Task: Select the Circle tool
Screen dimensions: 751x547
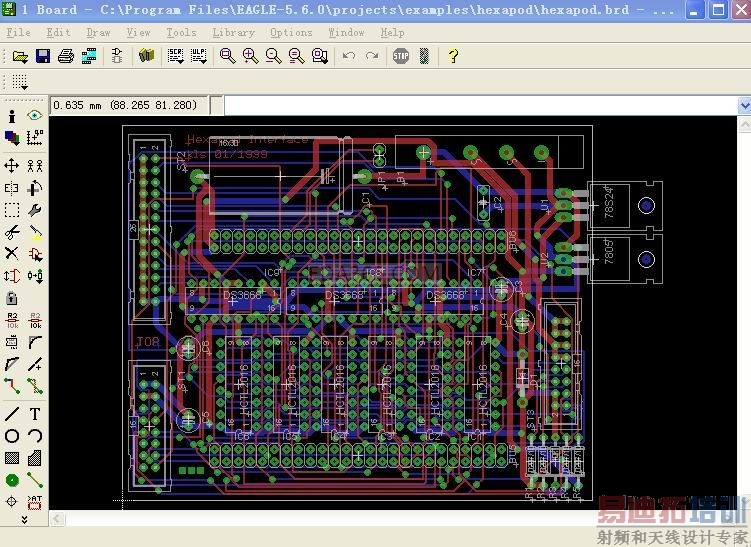Action: (x=12, y=436)
